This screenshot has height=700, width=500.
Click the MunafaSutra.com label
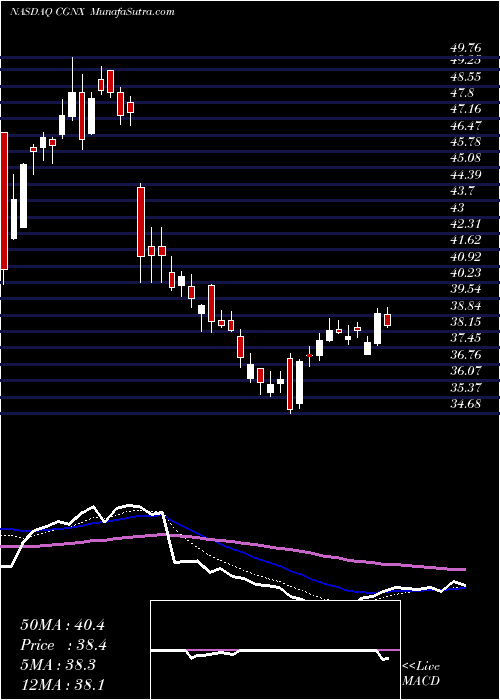132,12
